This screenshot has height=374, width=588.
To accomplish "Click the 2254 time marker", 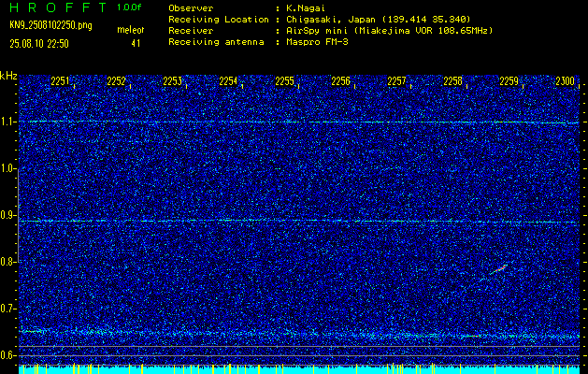I will tap(228, 81).
